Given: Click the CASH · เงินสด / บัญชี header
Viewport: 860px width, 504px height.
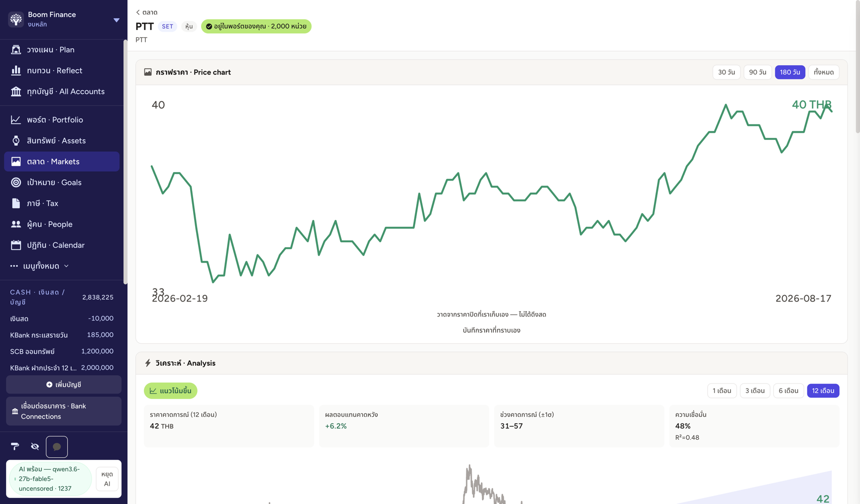Looking at the screenshot, I should 38,297.
